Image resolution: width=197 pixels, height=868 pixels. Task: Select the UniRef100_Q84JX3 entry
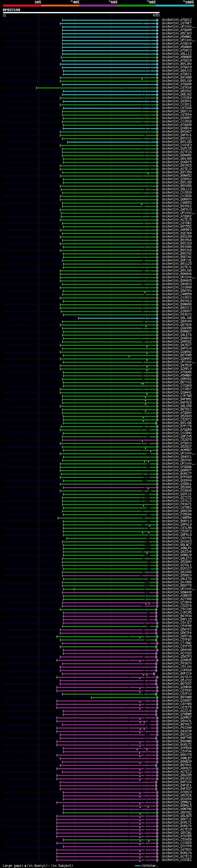click(x=177, y=71)
